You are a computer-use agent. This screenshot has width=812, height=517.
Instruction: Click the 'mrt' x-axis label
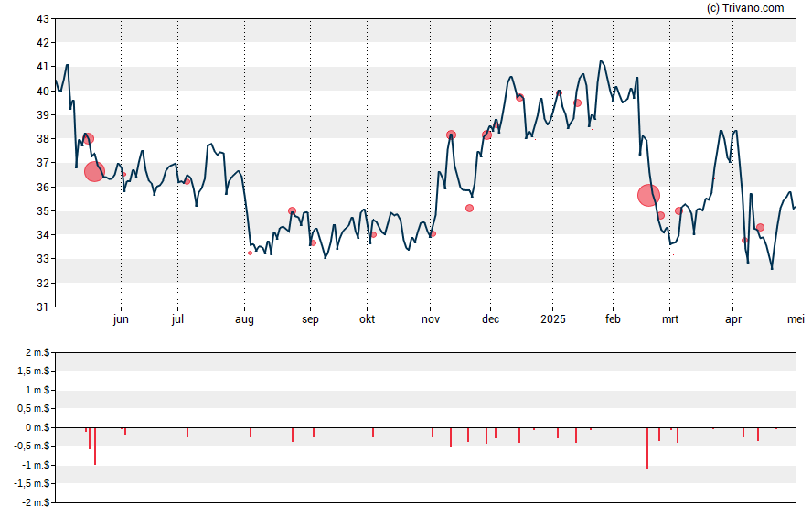(x=670, y=319)
